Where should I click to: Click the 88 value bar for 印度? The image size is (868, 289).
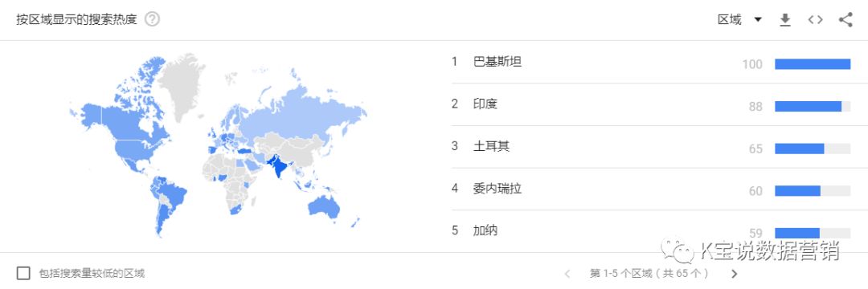coord(812,107)
